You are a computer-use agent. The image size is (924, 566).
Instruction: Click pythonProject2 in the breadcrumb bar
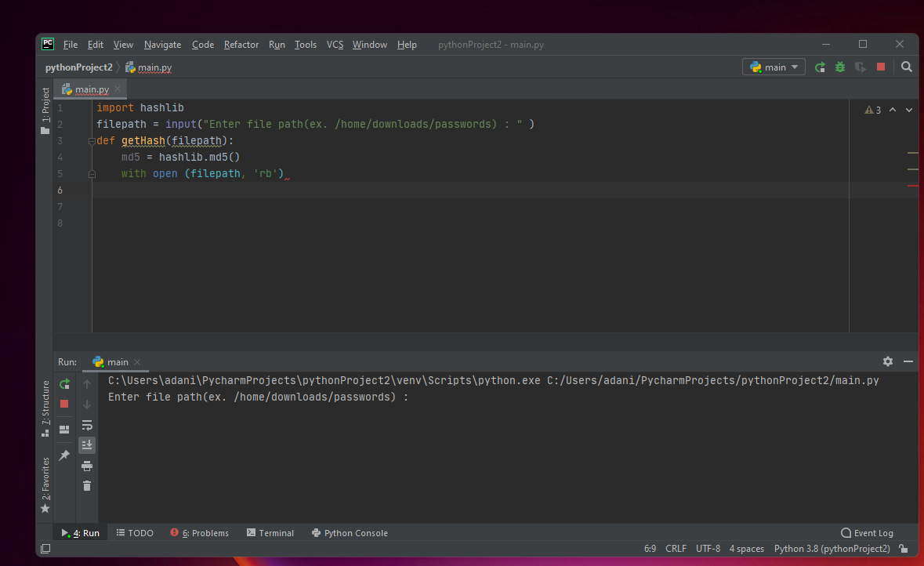pyautogui.click(x=79, y=67)
